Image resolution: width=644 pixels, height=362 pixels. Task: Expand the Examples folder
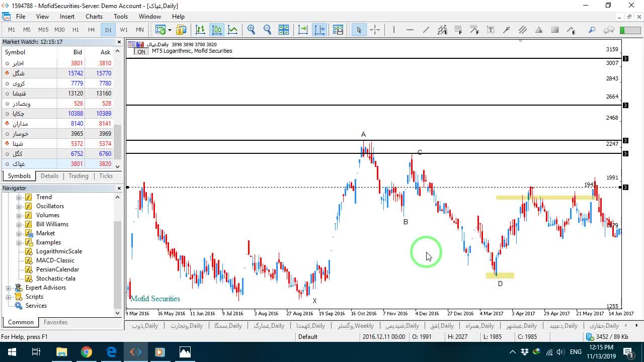click(19, 242)
